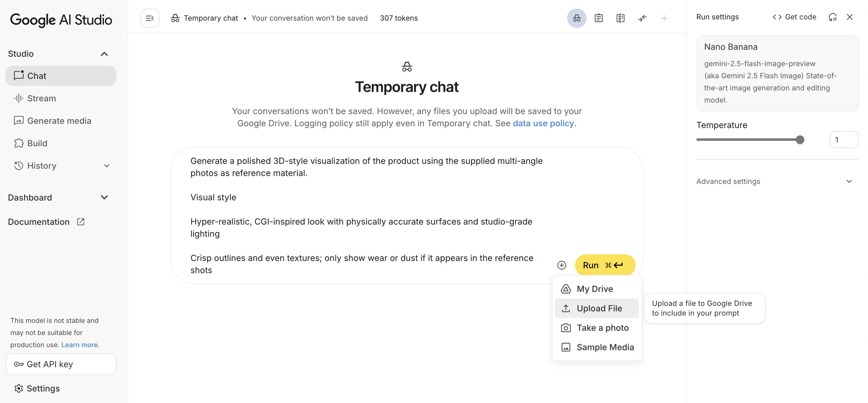Click the Google Drive icon in the menu
Screen dimensions: 868x403
point(566,289)
